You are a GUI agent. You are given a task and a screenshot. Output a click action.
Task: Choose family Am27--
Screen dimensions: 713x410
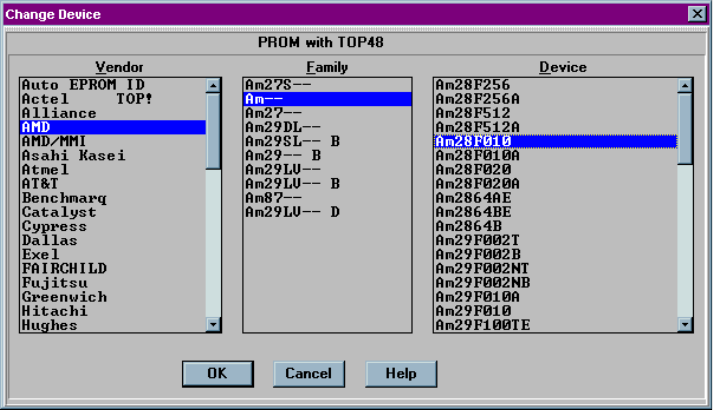[327, 113]
